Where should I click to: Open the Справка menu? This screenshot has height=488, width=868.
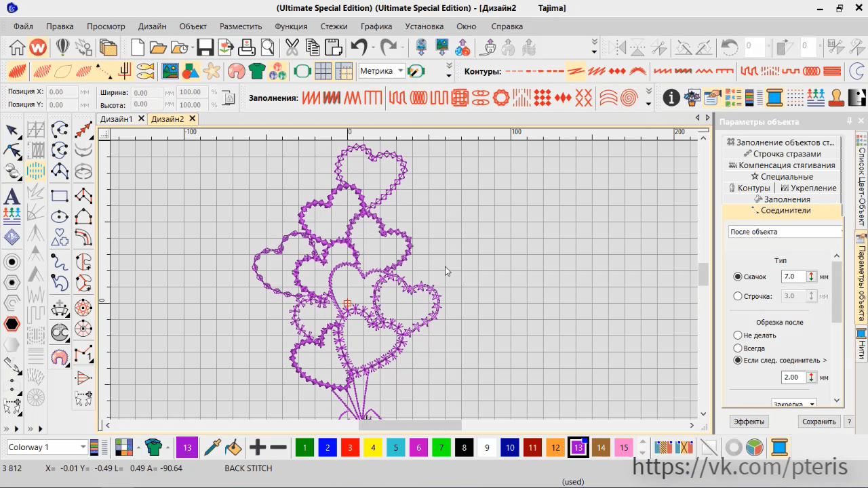tap(507, 26)
